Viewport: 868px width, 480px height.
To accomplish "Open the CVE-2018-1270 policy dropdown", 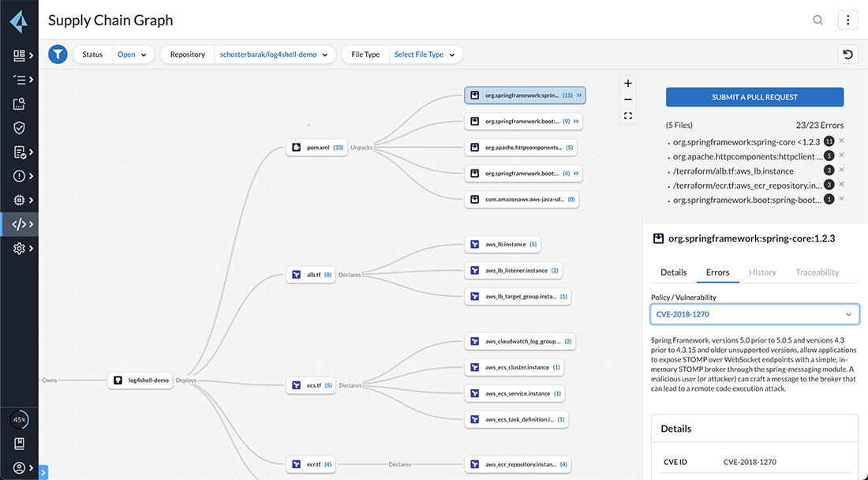I will click(x=754, y=314).
